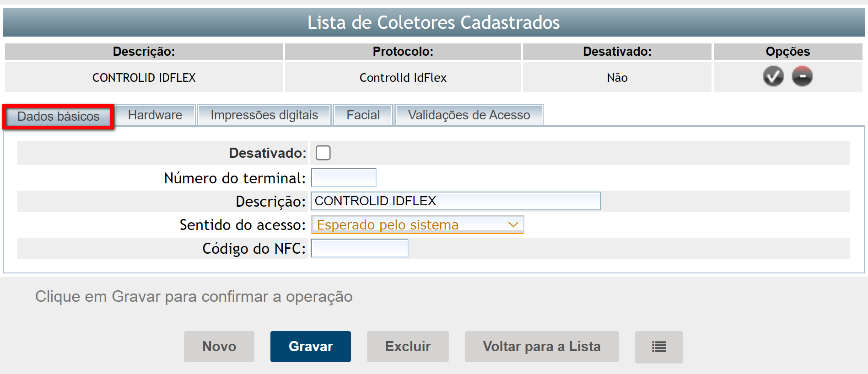This screenshot has width=868, height=374.
Task: Go to the Facial tab
Action: (x=363, y=115)
